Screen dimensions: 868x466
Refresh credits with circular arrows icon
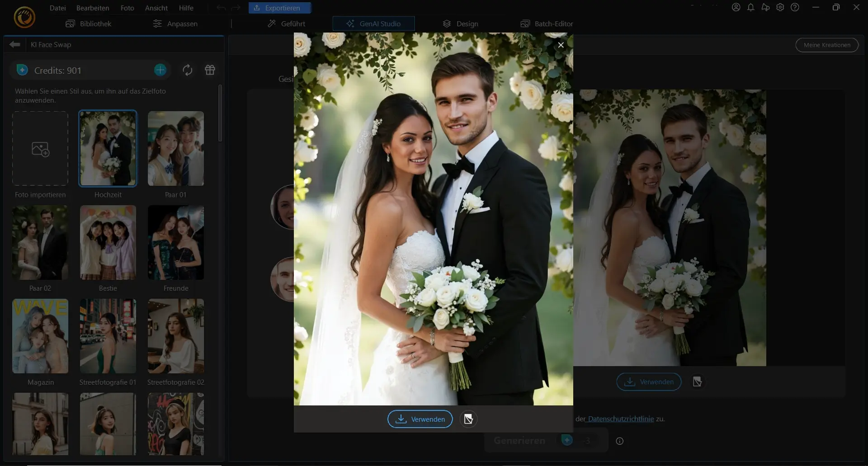click(x=187, y=70)
